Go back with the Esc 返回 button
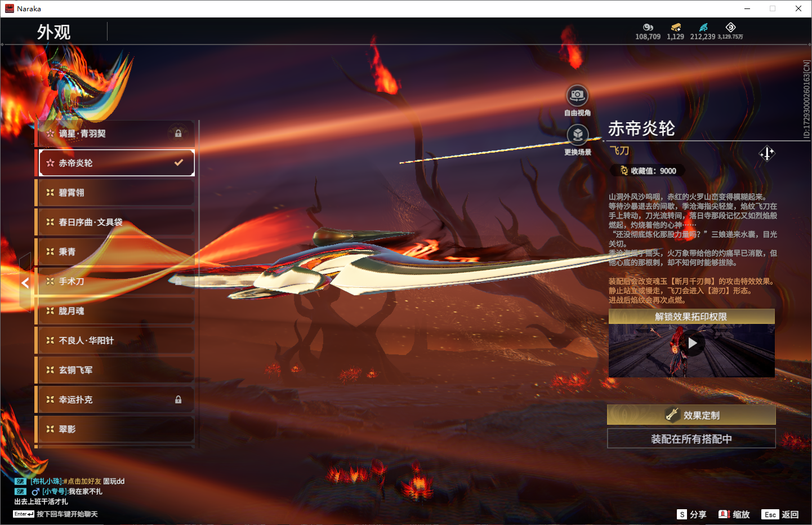Viewport: 812px width, 525px height. (x=780, y=514)
